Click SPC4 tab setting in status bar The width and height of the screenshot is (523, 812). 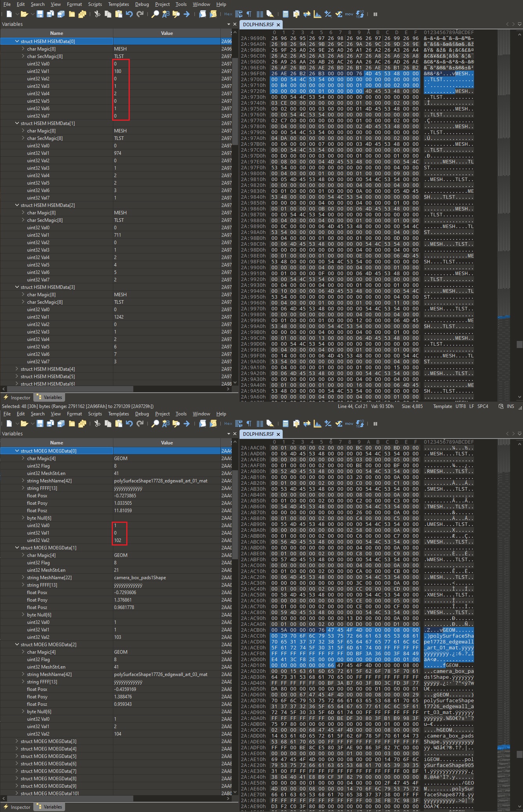483,406
